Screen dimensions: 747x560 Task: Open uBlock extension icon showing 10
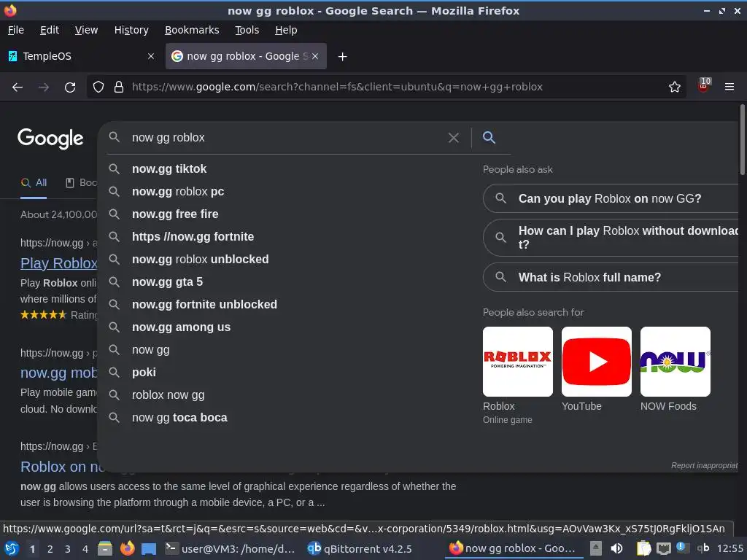(x=704, y=86)
